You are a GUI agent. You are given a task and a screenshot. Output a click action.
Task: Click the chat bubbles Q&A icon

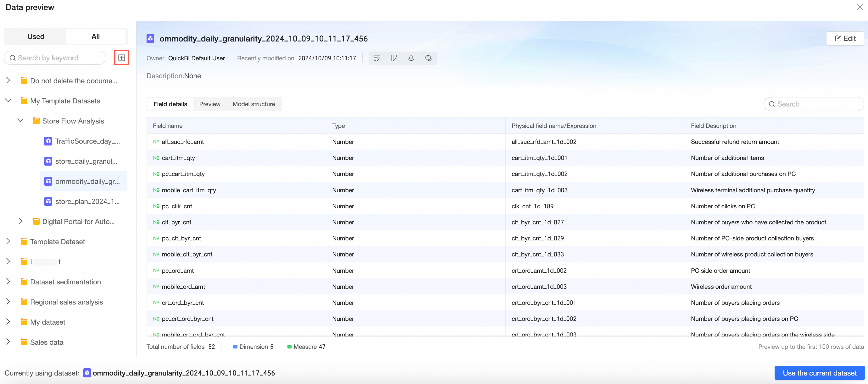point(428,58)
